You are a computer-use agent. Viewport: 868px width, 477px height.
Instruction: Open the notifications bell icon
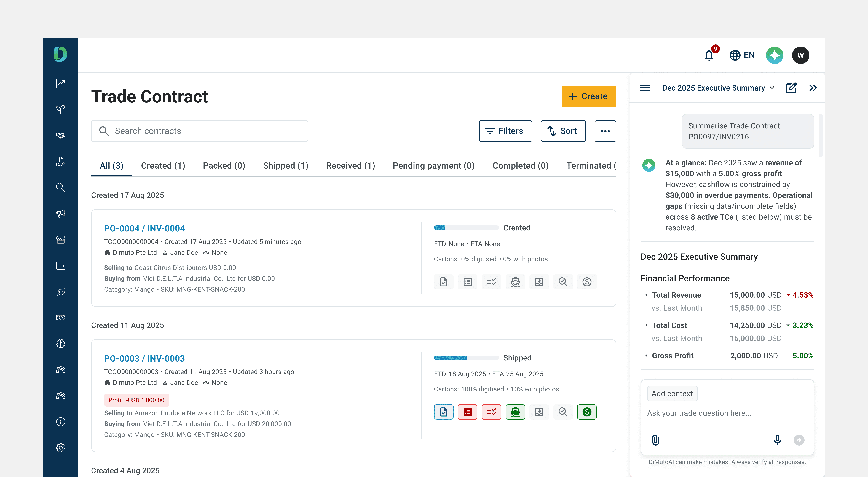tap(709, 55)
